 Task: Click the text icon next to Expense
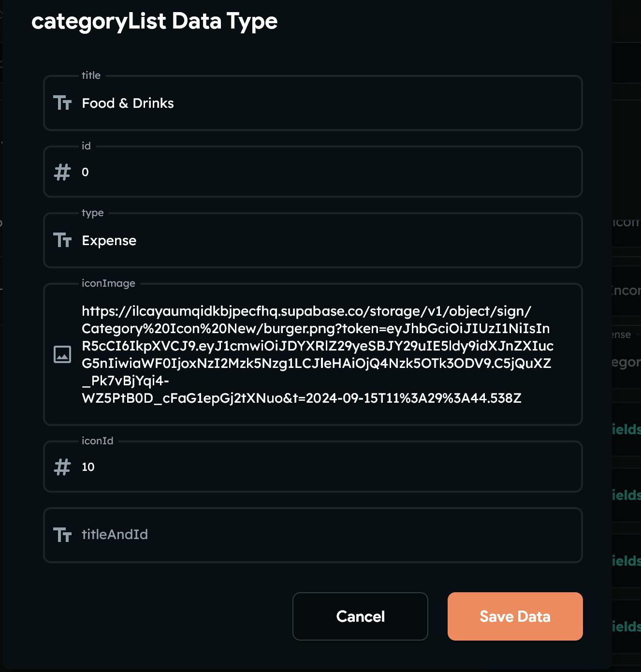62,240
